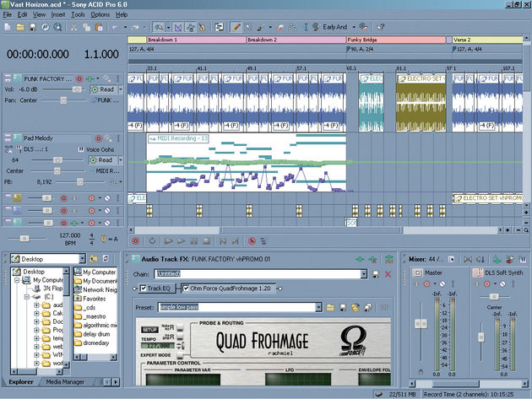Click the Stop button in transport

206,241
